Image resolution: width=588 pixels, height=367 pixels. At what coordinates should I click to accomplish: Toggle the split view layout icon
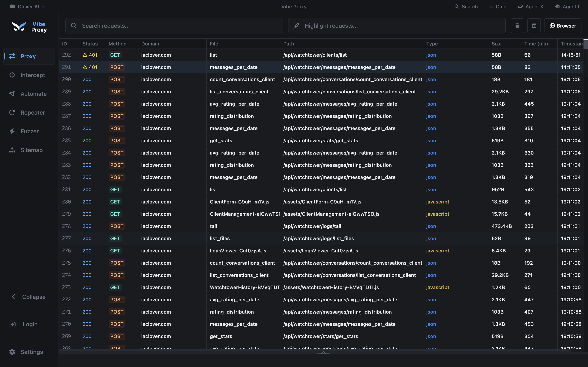click(x=534, y=25)
